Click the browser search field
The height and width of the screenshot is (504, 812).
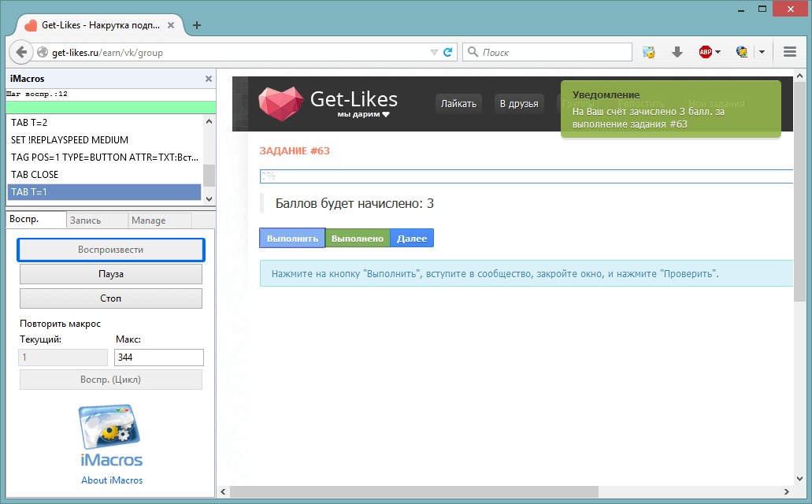(x=547, y=52)
